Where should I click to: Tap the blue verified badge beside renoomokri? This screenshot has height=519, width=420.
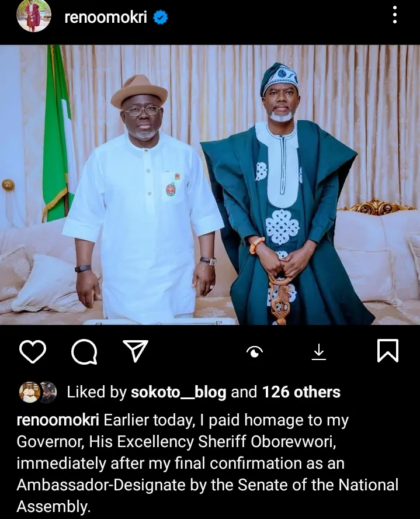click(161, 18)
